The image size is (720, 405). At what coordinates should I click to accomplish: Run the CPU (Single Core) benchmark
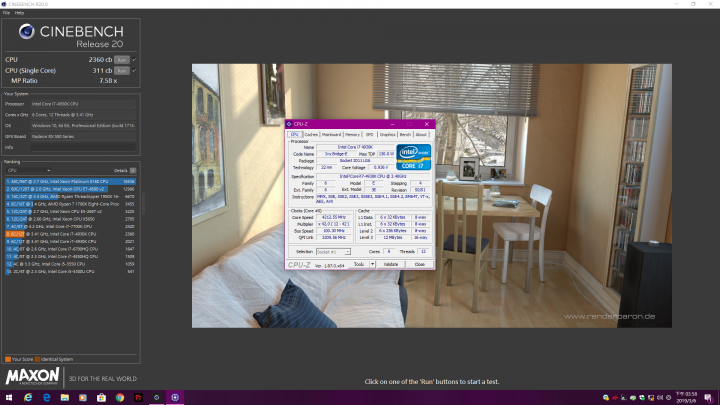click(x=122, y=71)
